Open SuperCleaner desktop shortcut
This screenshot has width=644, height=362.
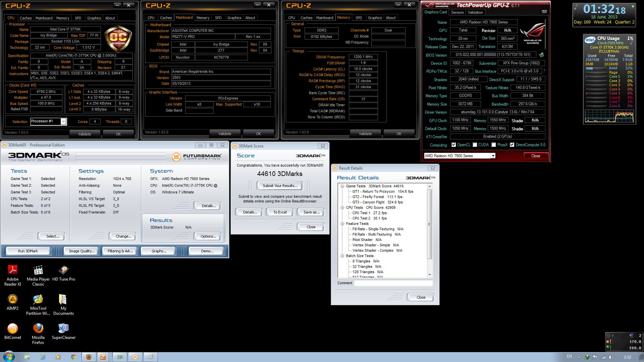(63, 328)
